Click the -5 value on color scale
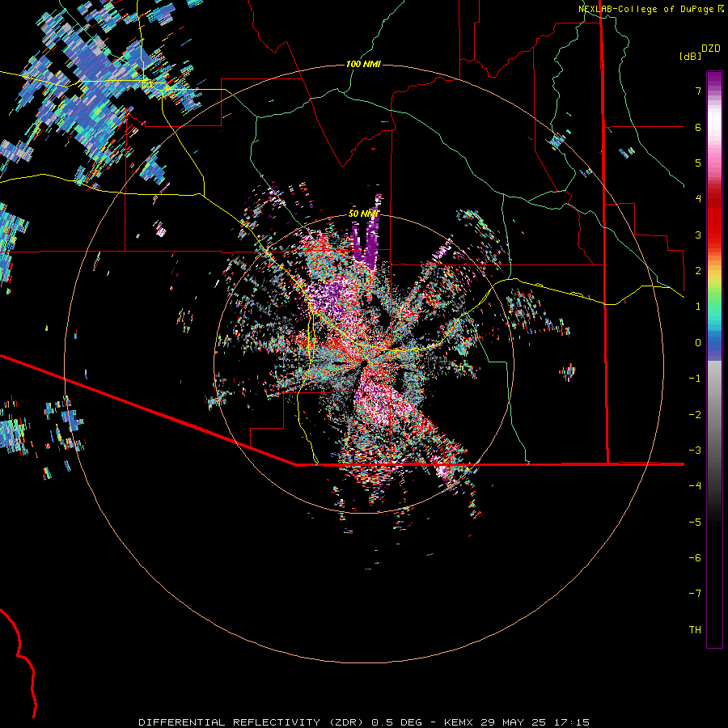This screenshot has height=728, width=728. point(695,523)
